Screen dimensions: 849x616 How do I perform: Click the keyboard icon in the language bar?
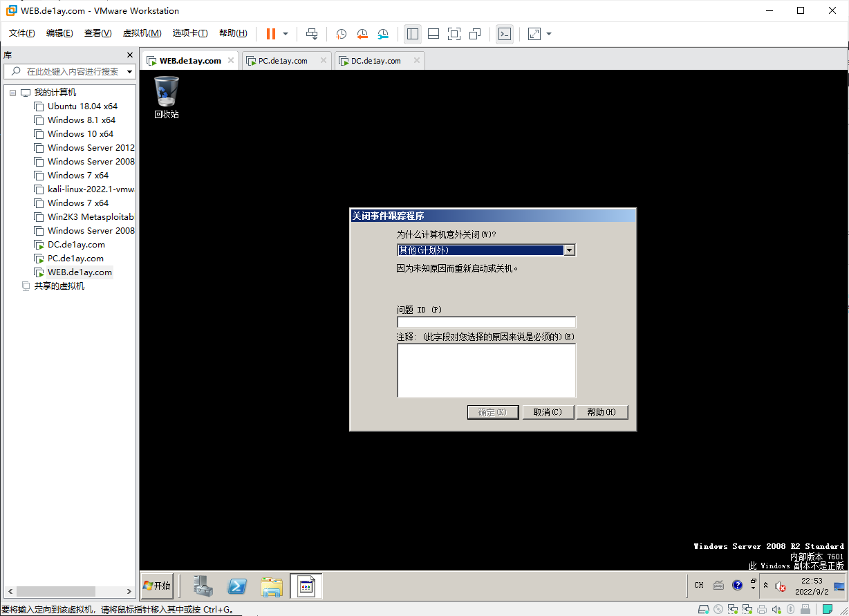pyautogui.click(x=718, y=585)
